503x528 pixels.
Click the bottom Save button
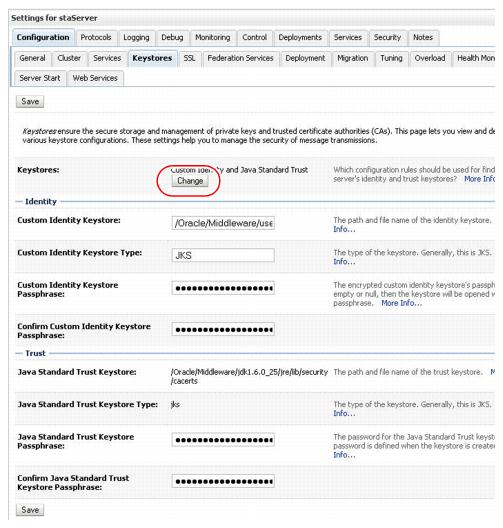point(30,510)
